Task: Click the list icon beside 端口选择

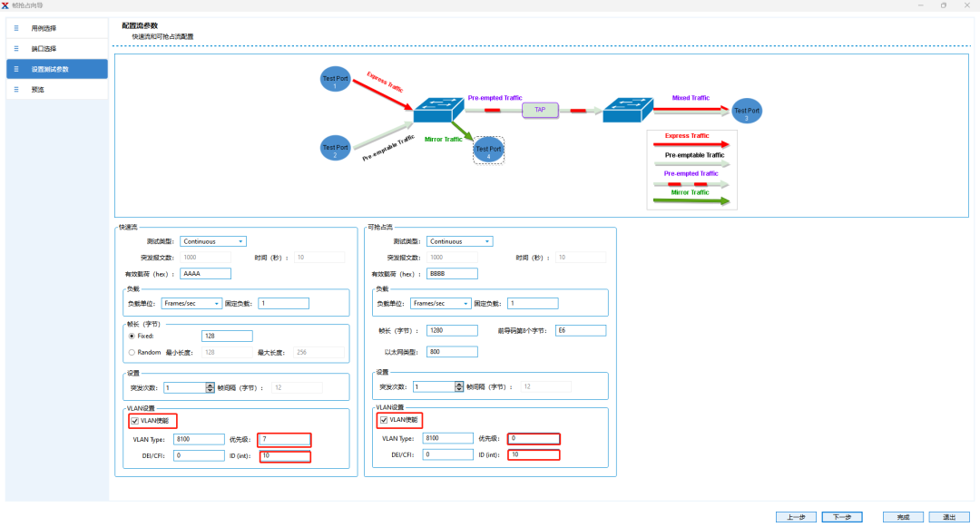Action: click(x=16, y=49)
